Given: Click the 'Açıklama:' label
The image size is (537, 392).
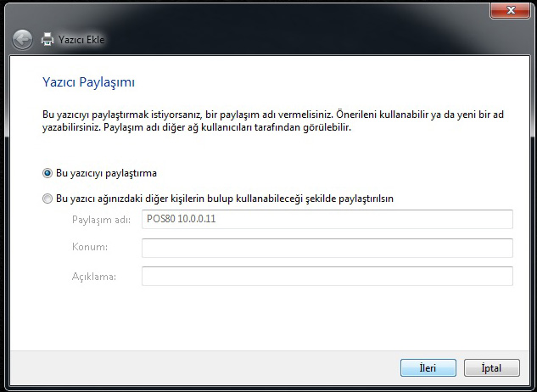Looking at the screenshot, I should click(x=94, y=277).
